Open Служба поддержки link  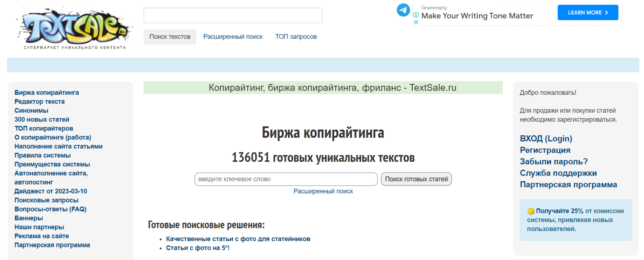tap(558, 173)
